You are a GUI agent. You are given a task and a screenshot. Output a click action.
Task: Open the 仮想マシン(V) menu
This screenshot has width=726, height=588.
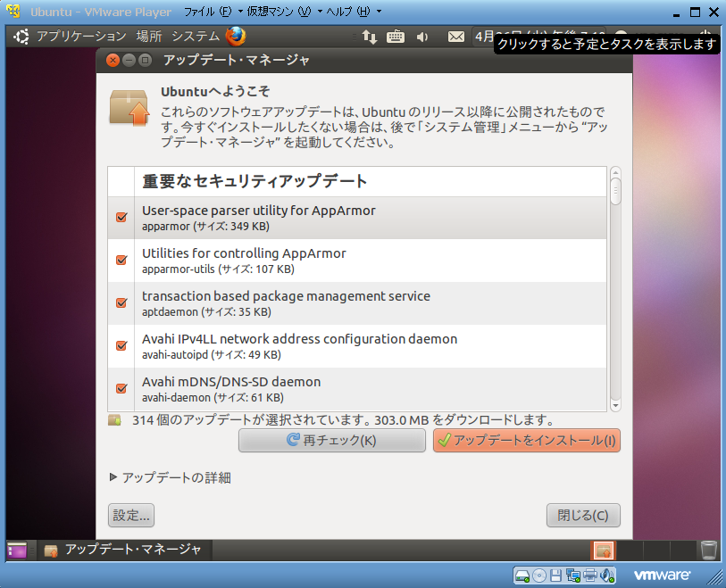point(284,12)
